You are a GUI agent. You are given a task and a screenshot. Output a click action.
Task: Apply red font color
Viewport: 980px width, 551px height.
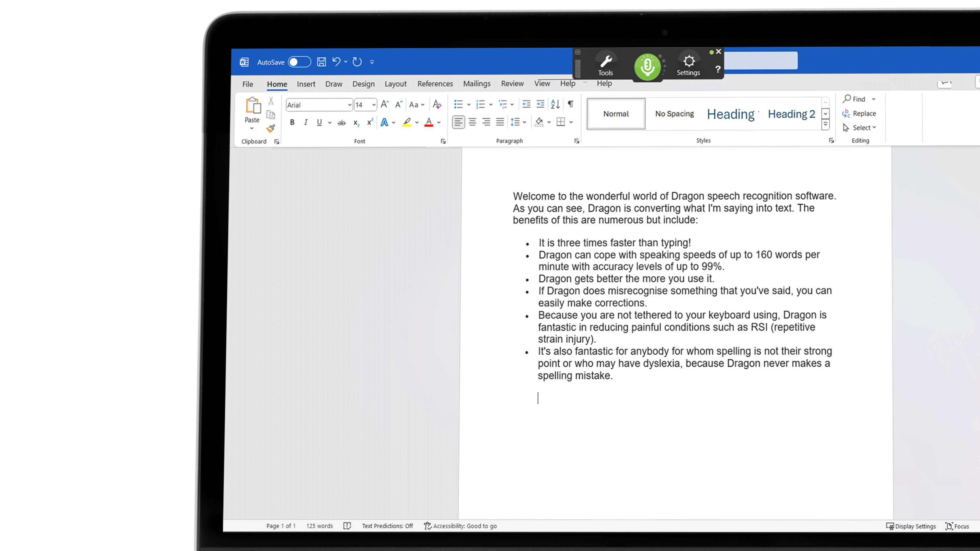click(x=429, y=122)
